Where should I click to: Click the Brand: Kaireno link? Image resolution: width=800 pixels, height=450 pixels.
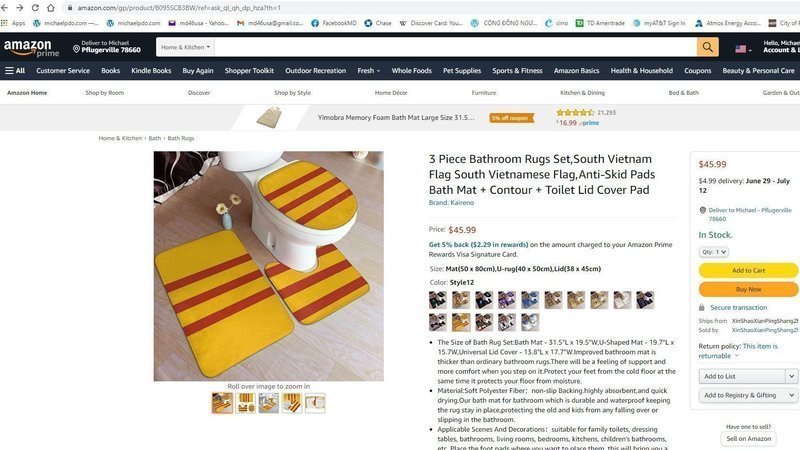pyautogui.click(x=452, y=203)
